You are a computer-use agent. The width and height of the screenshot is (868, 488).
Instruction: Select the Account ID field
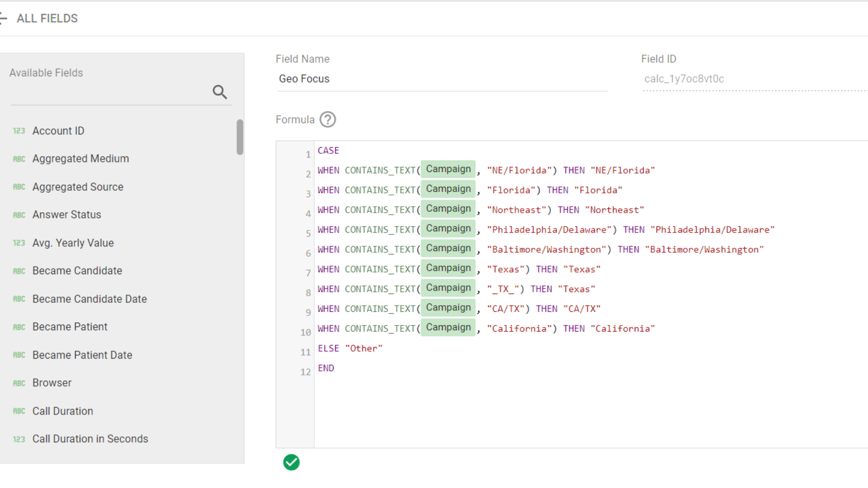tap(58, 131)
